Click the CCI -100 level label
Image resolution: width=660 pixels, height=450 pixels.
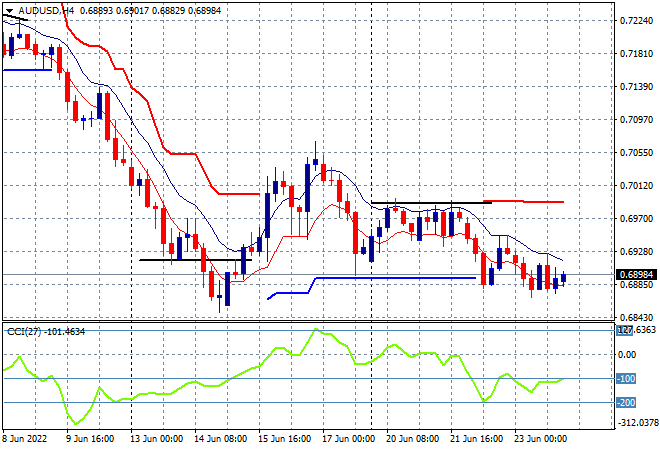point(626,378)
